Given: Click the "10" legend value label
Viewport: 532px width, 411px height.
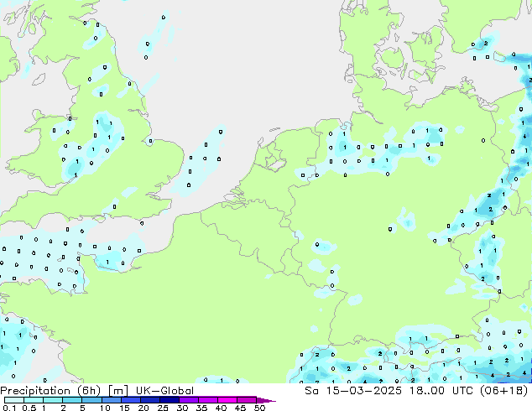Looking at the screenshot, I should pos(105,408).
